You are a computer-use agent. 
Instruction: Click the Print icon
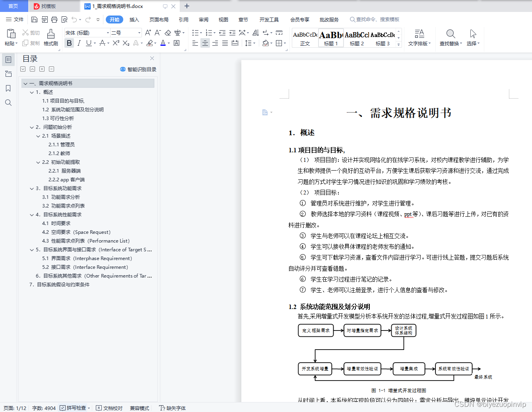54,19
